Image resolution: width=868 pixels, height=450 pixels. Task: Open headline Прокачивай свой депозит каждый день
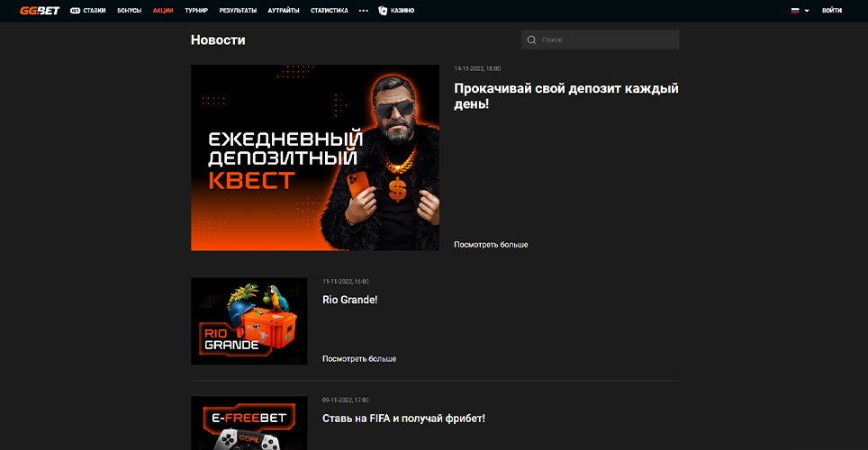tap(565, 96)
